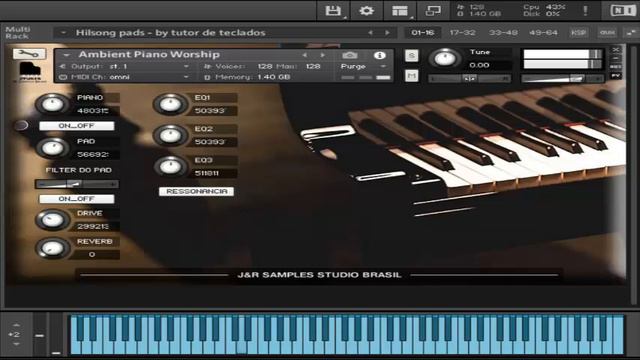Viewport: 640px width, 360px height.
Task: Increase keyboard octave with up arrow
Action: (16, 325)
